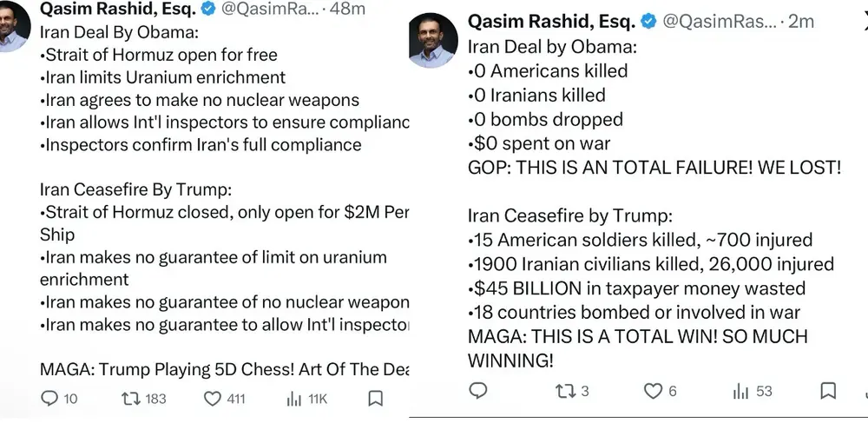Click the 2m timestamp
The image size is (868, 430).
click(x=800, y=21)
